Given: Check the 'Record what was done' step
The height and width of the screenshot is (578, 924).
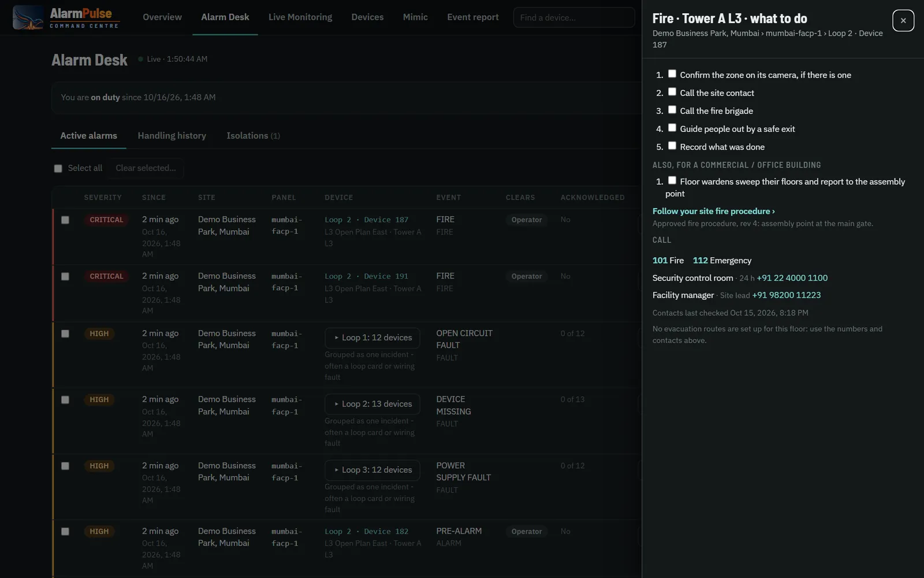Looking at the screenshot, I should tap(672, 146).
